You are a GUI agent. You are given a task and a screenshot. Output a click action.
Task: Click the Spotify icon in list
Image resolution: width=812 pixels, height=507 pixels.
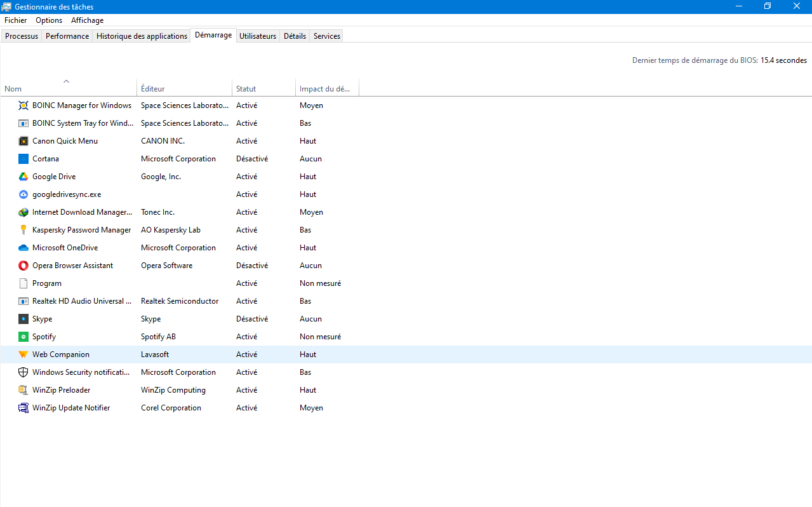click(23, 337)
